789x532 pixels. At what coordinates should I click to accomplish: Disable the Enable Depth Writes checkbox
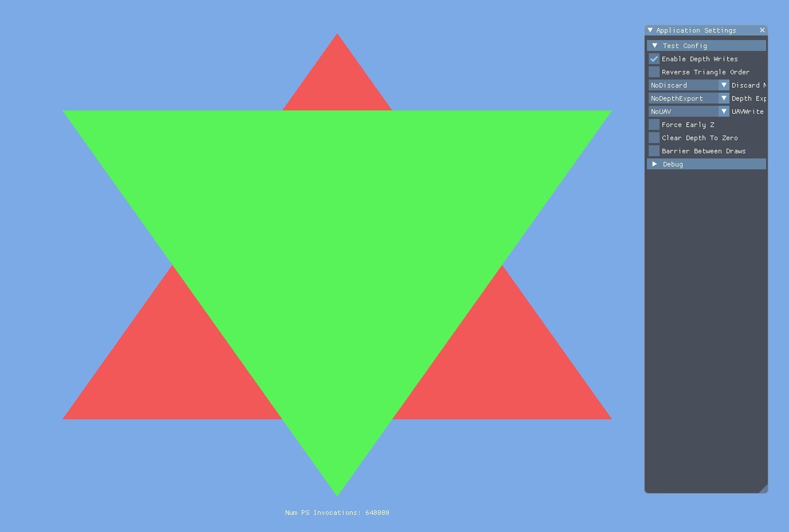654,59
